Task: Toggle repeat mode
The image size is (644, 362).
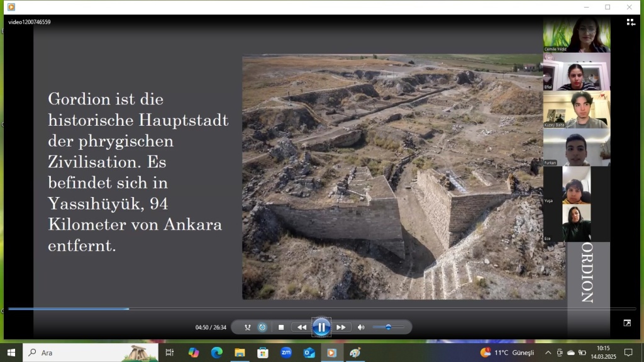Action: coord(262,327)
